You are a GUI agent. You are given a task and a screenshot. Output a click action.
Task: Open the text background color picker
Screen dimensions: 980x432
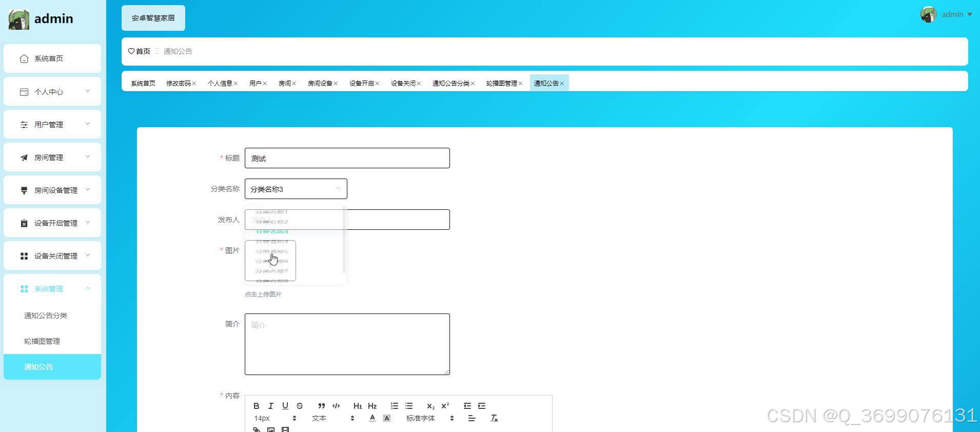pos(387,418)
